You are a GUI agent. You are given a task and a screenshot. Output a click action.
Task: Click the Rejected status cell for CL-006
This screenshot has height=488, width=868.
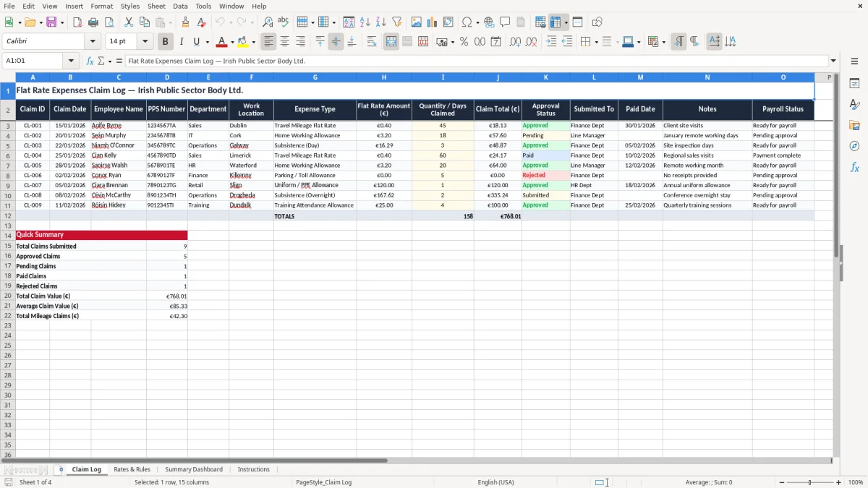pos(545,175)
